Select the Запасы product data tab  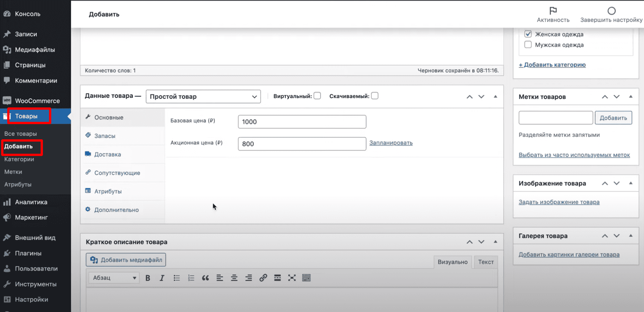[123, 136]
